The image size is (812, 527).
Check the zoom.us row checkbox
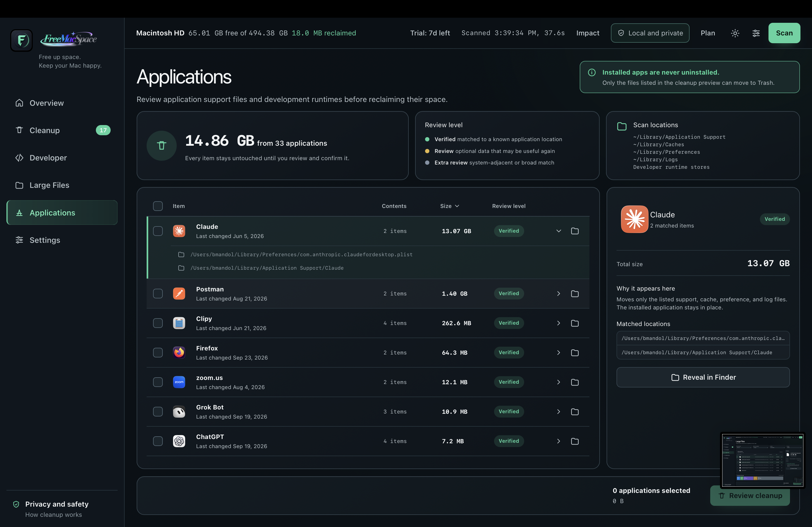(158, 382)
